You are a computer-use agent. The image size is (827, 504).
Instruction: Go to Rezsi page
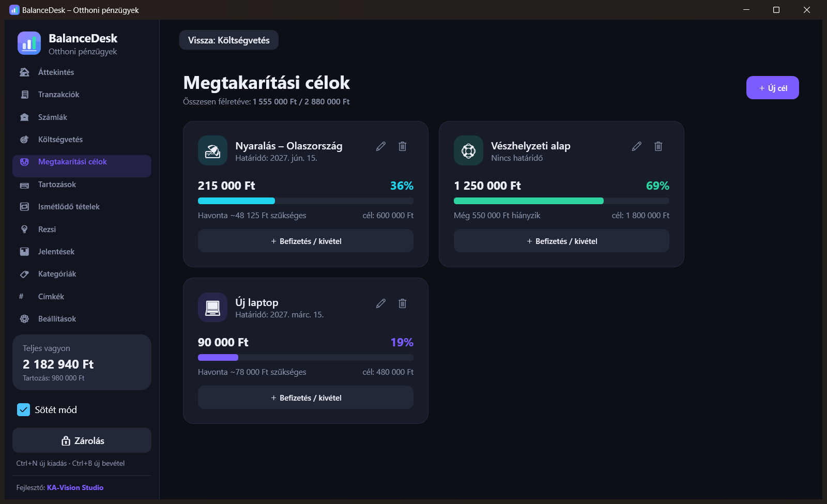82,230
